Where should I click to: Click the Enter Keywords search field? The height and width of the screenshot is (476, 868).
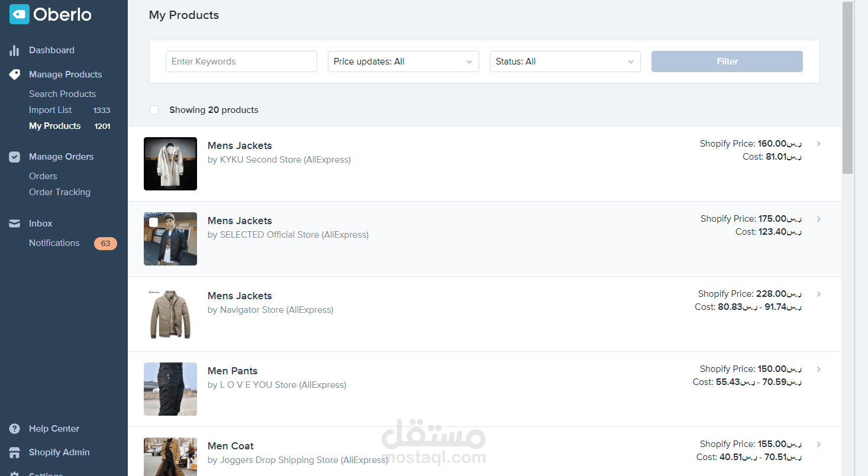(x=241, y=61)
